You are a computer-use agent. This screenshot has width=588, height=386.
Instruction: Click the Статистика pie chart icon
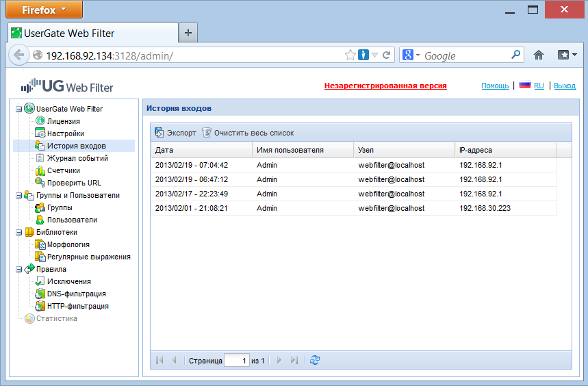(29, 318)
